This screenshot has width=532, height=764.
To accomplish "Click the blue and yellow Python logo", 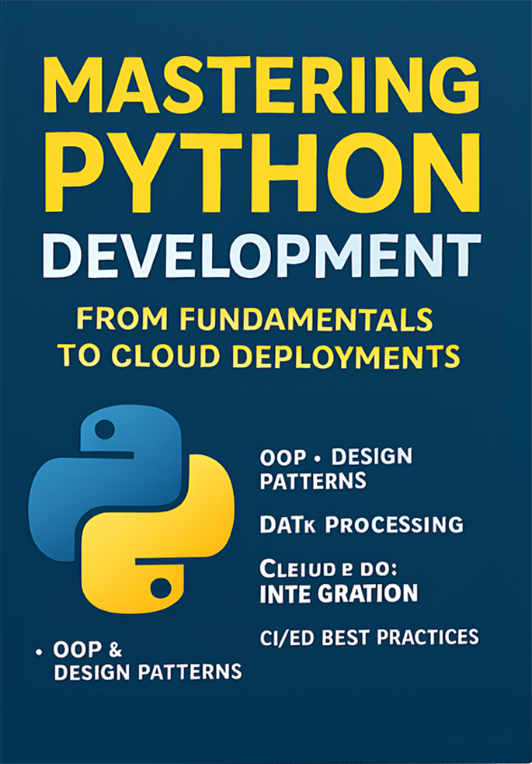I will coord(131,509).
